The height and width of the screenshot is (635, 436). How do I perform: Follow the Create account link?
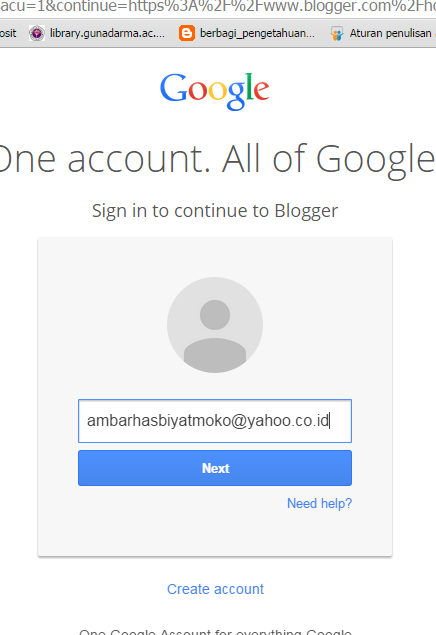click(215, 589)
